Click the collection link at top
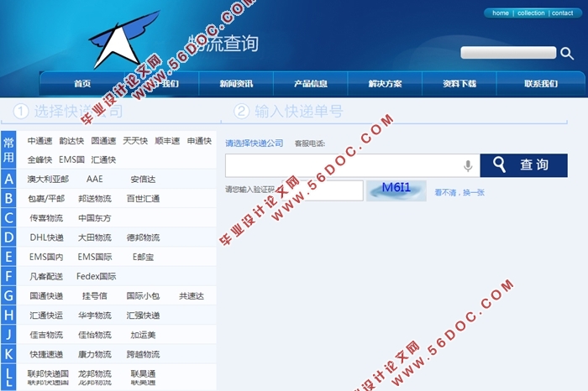This screenshot has width=588, height=391. 531,13
